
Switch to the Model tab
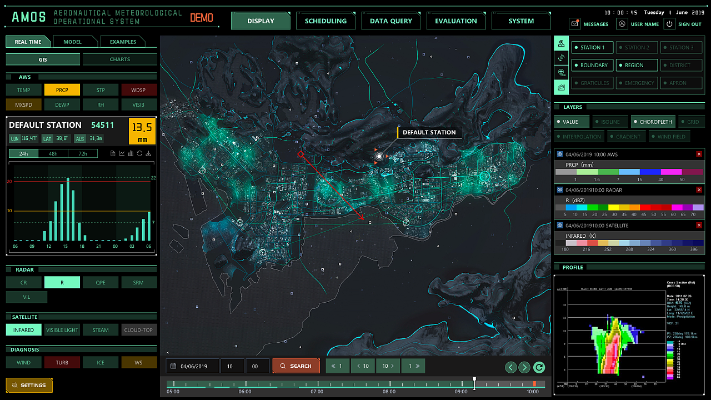74,41
